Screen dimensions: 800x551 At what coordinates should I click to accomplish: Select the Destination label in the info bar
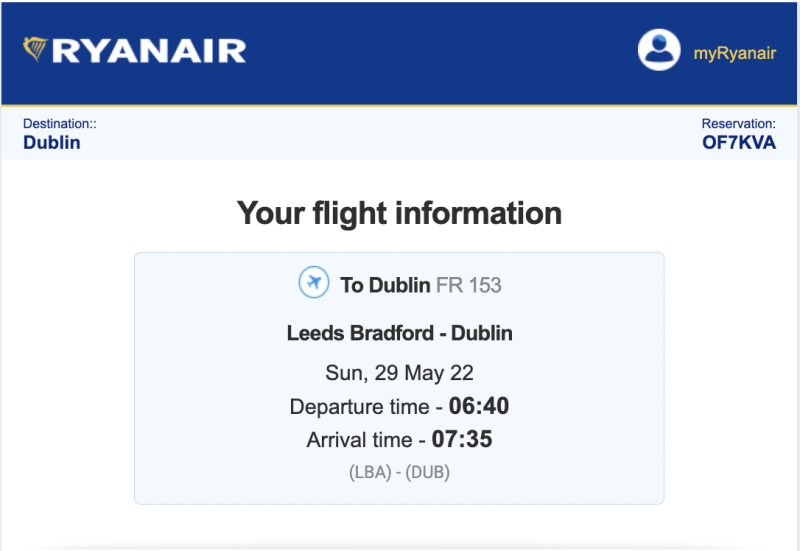(x=59, y=124)
